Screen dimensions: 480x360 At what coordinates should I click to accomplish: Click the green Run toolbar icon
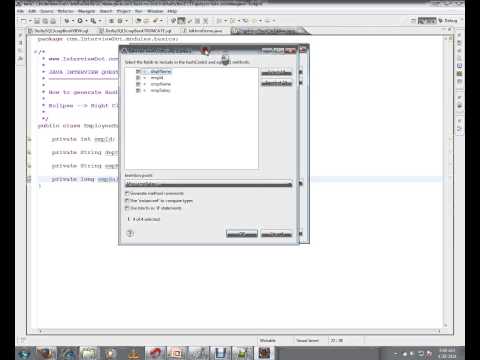tap(80, 21)
